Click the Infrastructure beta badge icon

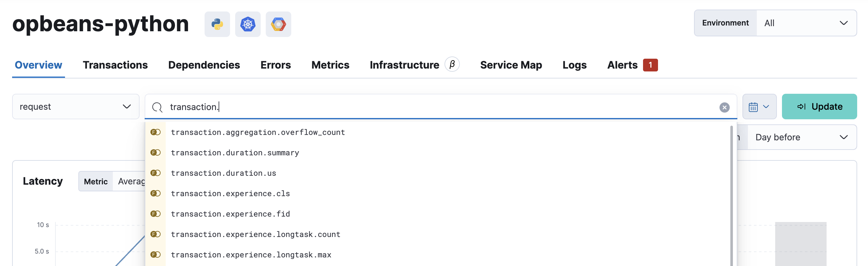coord(452,64)
